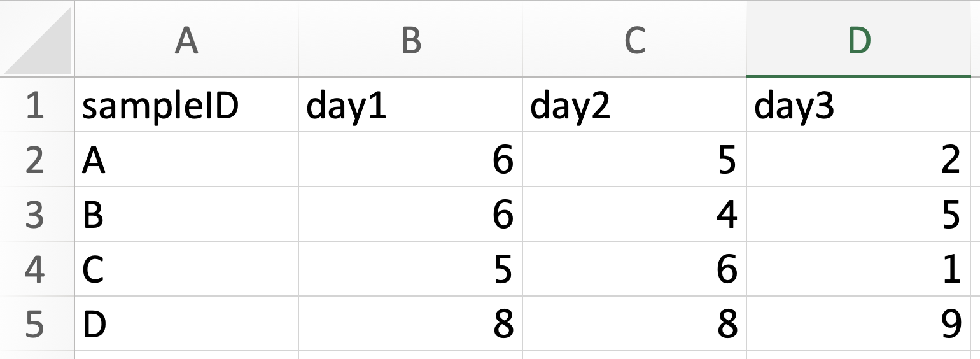Select sample B's day2 value 4

(634, 215)
